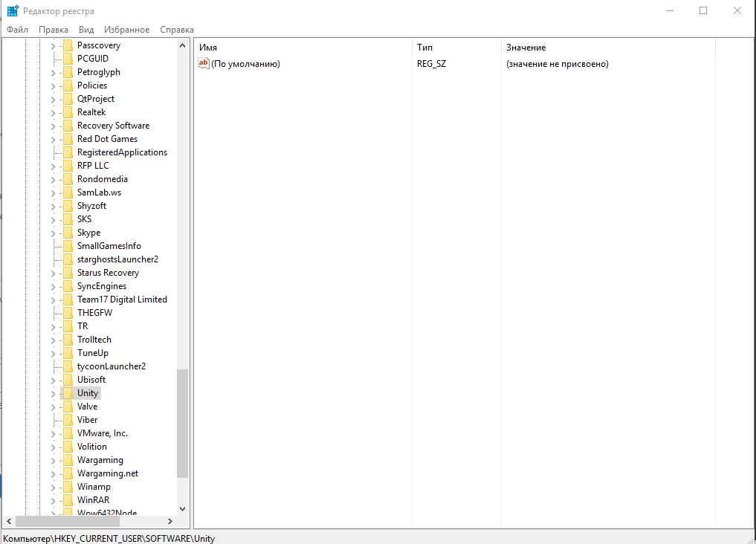This screenshot has height=544, width=756.
Task: Click the (значение не присвоено) data cell
Action: click(x=558, y=64)
